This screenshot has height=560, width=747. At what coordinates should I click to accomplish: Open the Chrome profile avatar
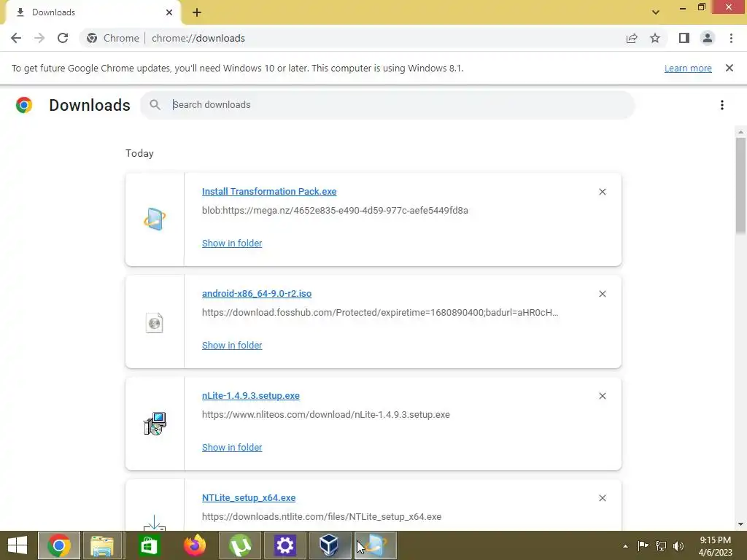708,38
